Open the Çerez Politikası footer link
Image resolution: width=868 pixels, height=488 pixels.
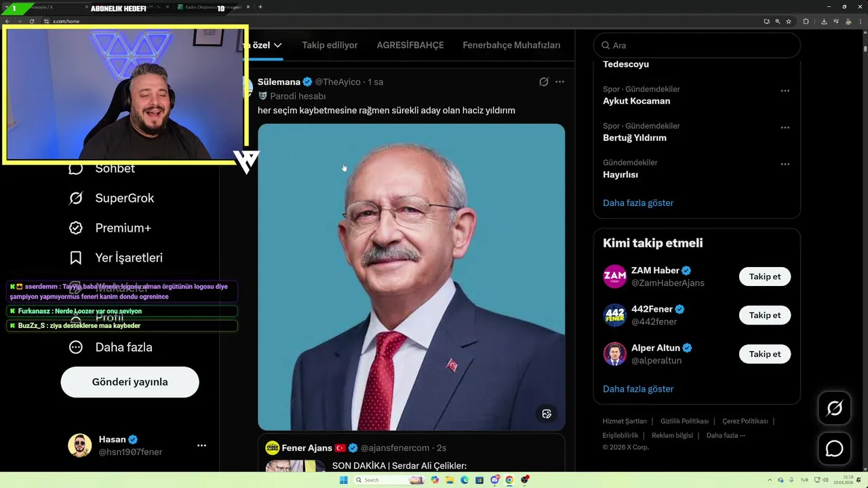[745, 421]
